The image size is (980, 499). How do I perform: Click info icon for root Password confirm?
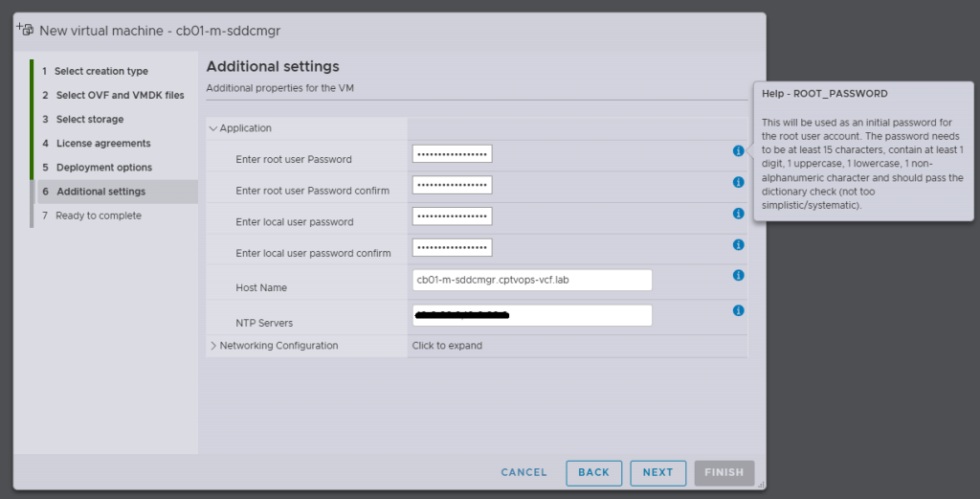point(738,182)
